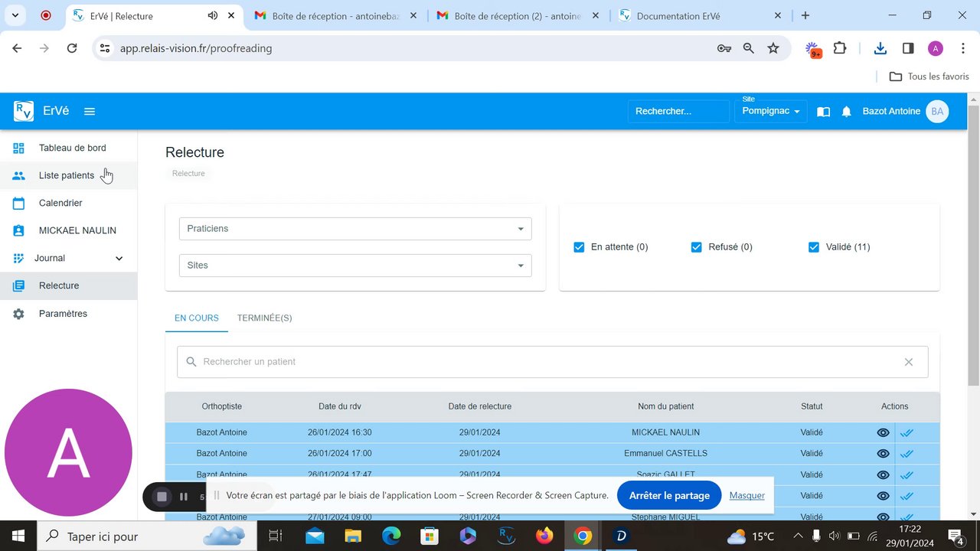Uncheck the En attente (0) filter
Image resolution: width=980 pixels, height=551 pixels.
(580, 247)
